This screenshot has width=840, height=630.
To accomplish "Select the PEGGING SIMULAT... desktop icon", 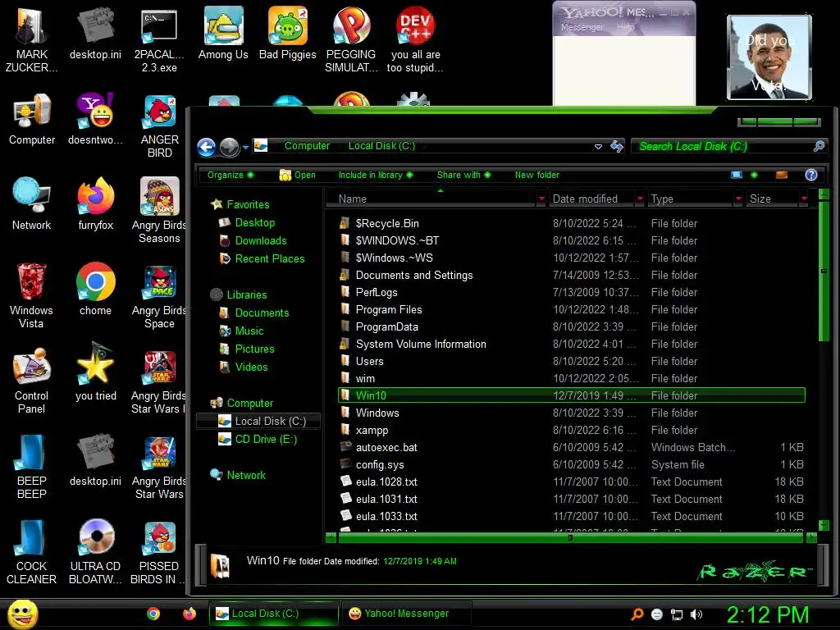I will (x=351, y=39).
